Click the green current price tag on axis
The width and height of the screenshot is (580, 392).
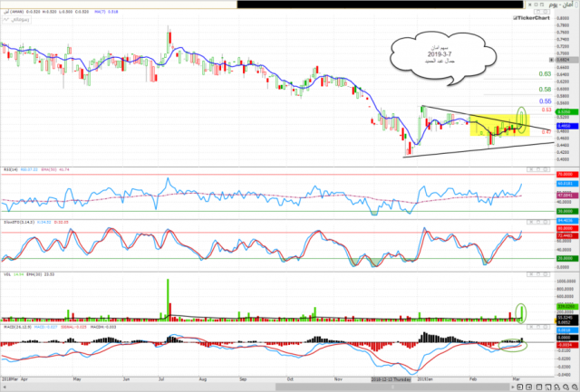(567, 111)
